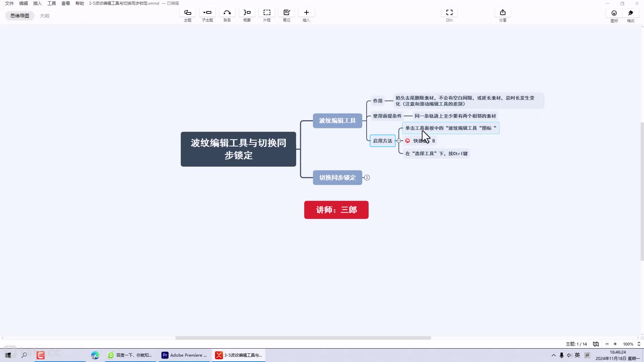Screen dimensions: 644x362
Task: Select the 切换同步锁定 main topic
Action: point(337,178)
